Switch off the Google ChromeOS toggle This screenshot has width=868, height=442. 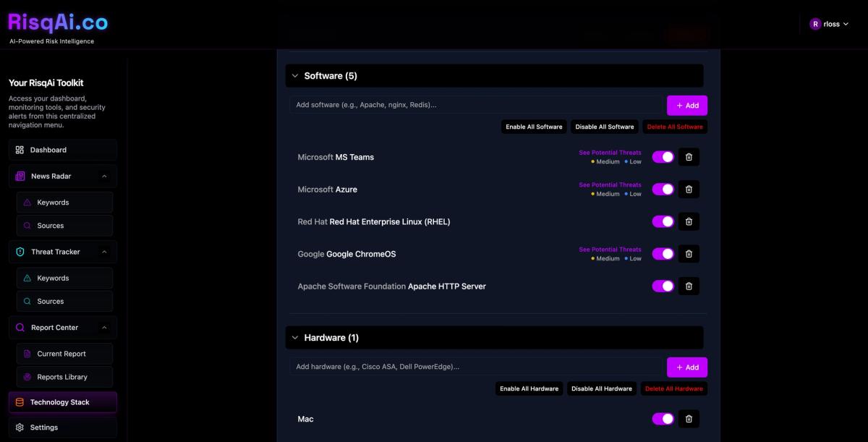(663, 254)
